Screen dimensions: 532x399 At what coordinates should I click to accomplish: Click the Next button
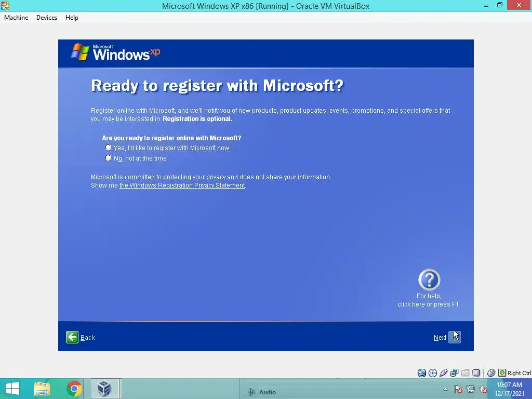click(454, 337)
